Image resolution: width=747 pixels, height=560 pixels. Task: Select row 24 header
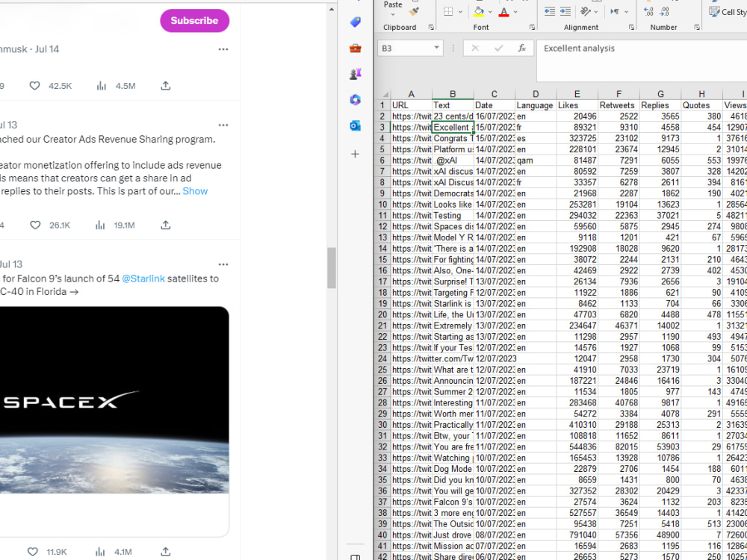tap(382, 358)
